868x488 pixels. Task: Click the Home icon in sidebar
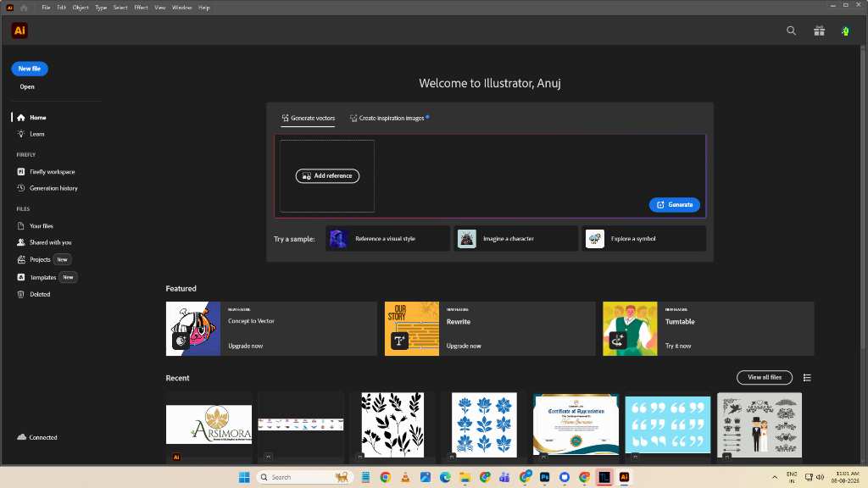pyautogui.click(x=21, y=117)
